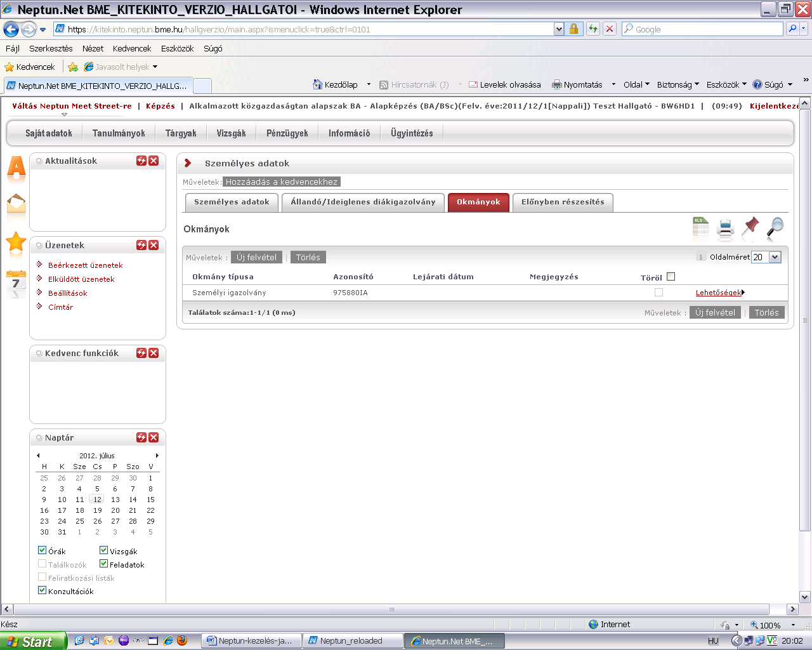Open the Tanulmányok menu

click(x=119, y=133)
